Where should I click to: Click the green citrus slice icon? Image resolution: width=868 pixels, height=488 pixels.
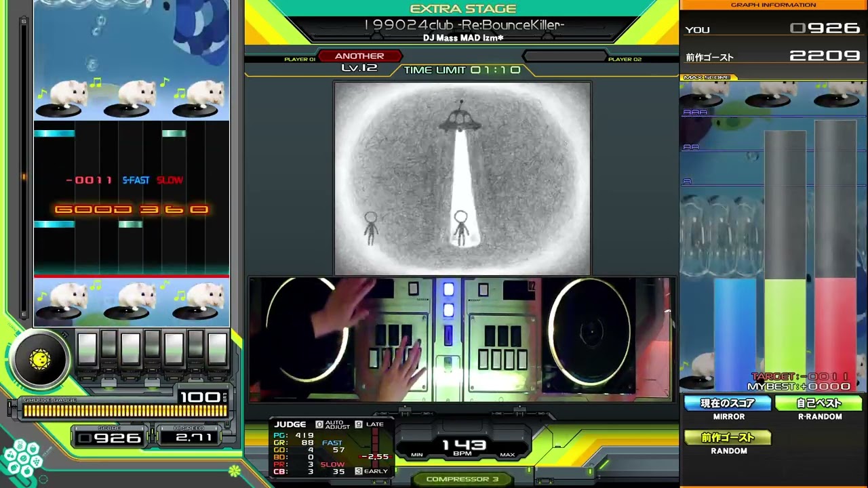click(234, 470)
